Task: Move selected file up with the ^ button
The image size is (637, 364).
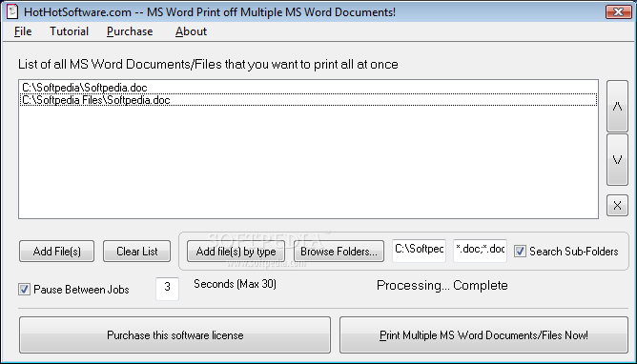Action: (617, 107)
